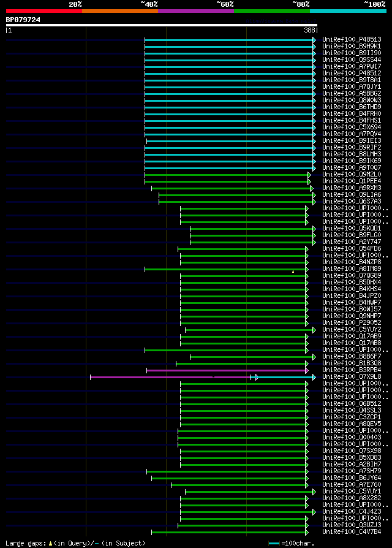Viewport: 392px width, 548px height.
Task: Click the white query sequence bar
Action: (162, 25)
